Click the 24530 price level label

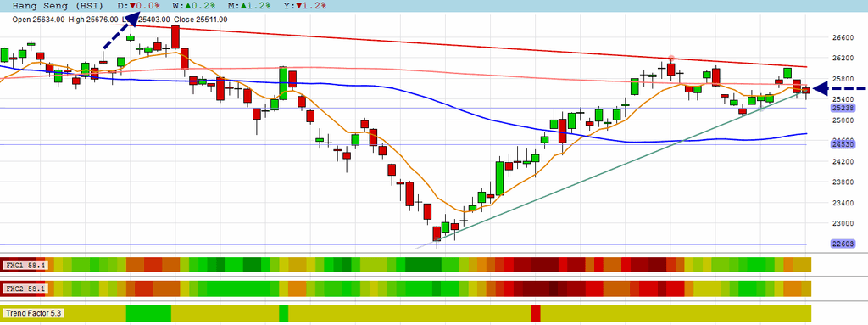pos(843,145)
